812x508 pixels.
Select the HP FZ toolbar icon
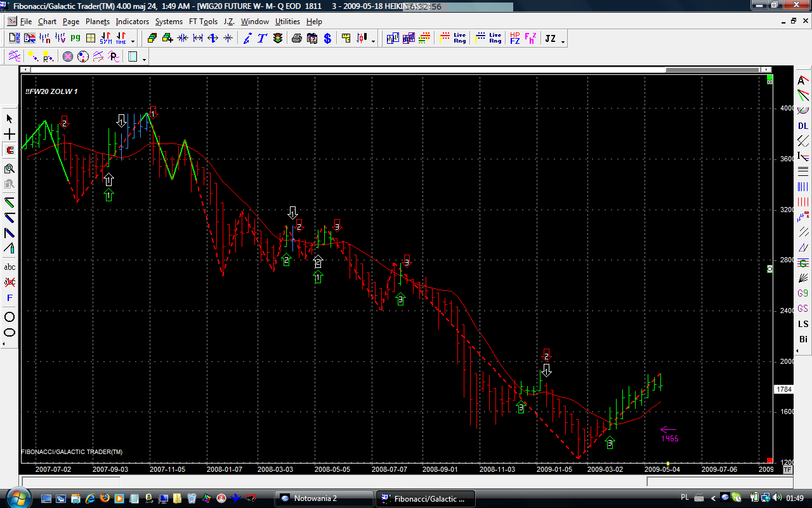click(x=514, y=39)
